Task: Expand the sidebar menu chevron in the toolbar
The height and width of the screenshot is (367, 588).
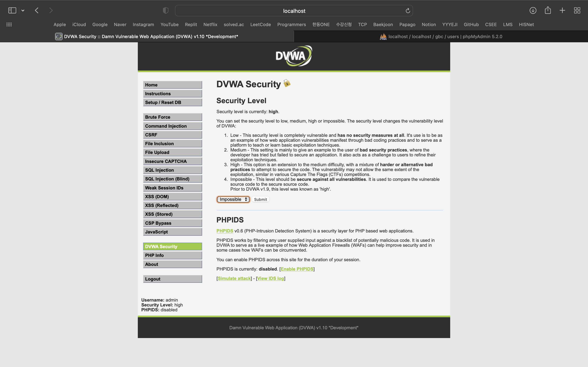Action: [x=23, y=10]
